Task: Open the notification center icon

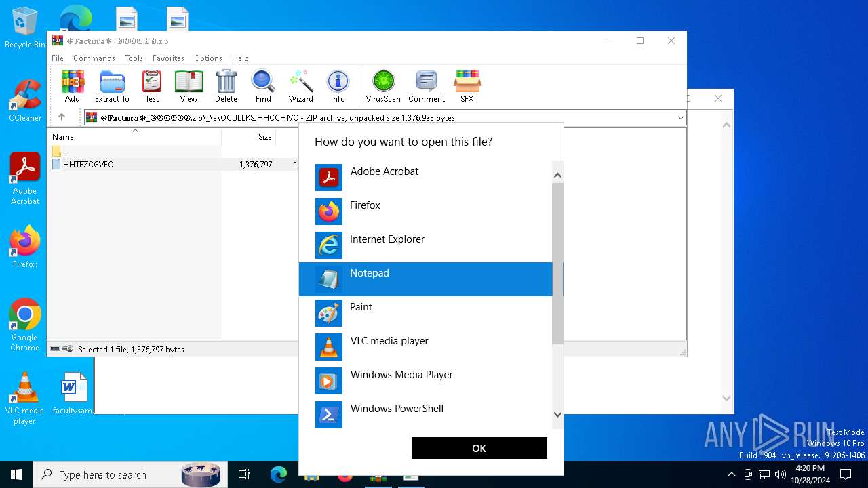Action: pos(846,474)
